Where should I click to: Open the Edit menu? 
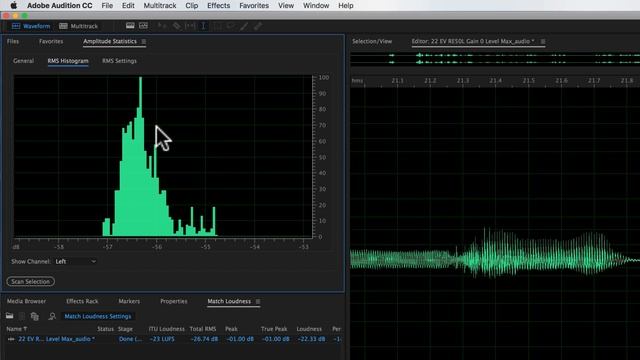[128, 5]
